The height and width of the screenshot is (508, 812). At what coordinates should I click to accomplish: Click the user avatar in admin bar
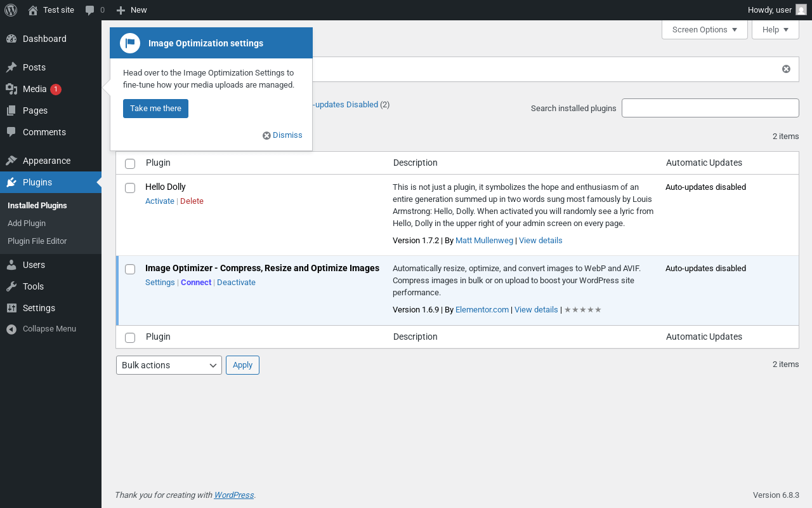(801, 10)
